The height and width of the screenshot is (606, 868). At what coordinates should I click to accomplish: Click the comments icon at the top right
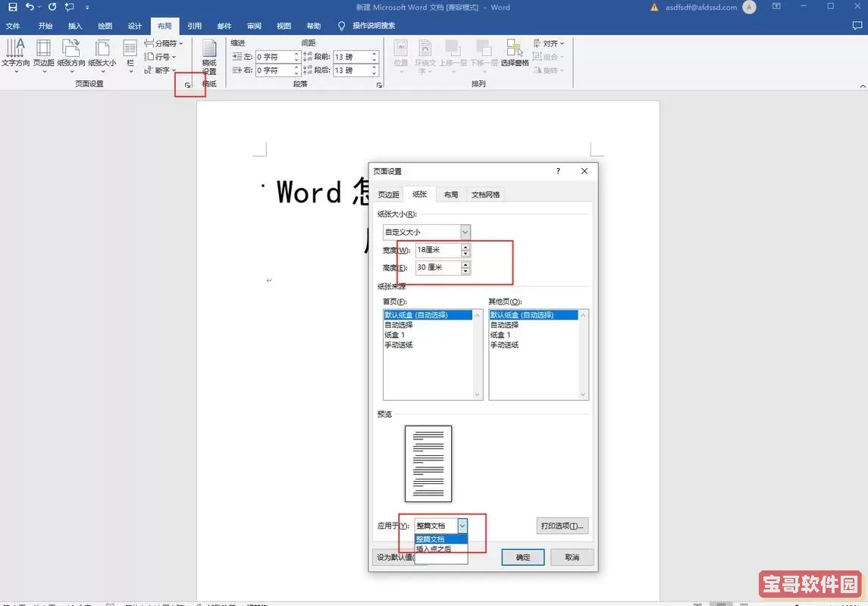[857, 26]
